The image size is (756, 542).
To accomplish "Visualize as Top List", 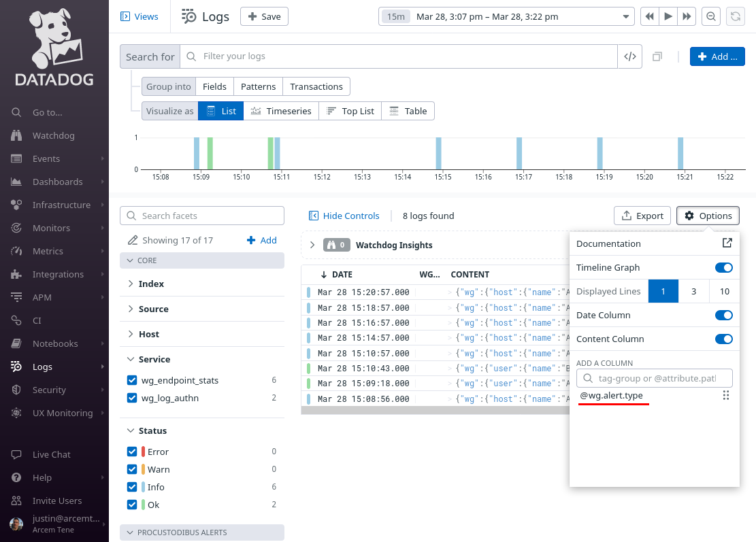I will tap(350, 111).
